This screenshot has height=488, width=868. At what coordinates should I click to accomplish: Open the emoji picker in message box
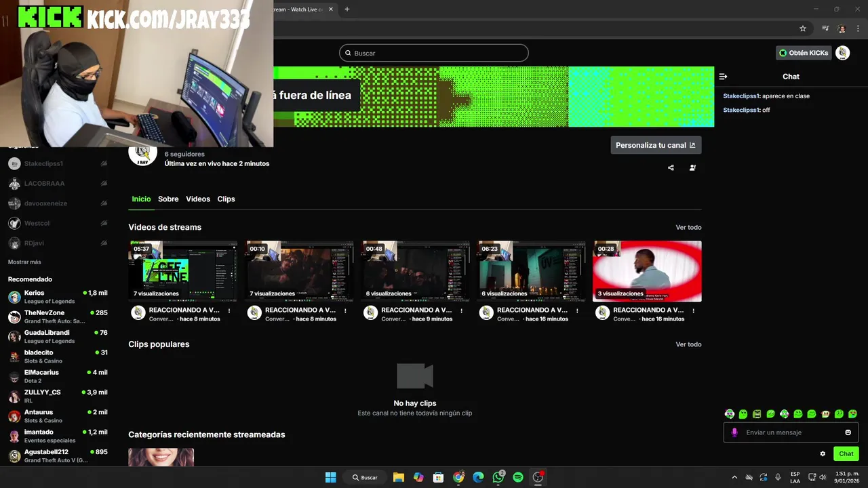pos(848,432)
